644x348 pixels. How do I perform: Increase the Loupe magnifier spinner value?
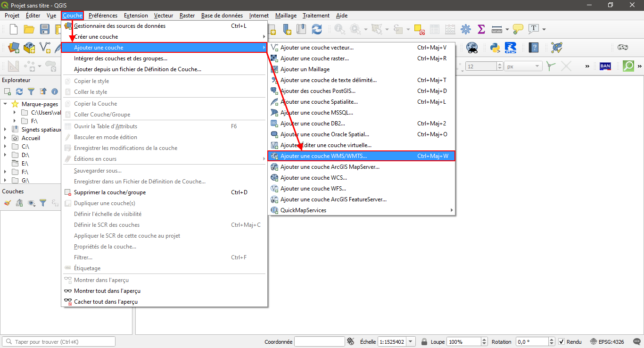pos(484,340)
